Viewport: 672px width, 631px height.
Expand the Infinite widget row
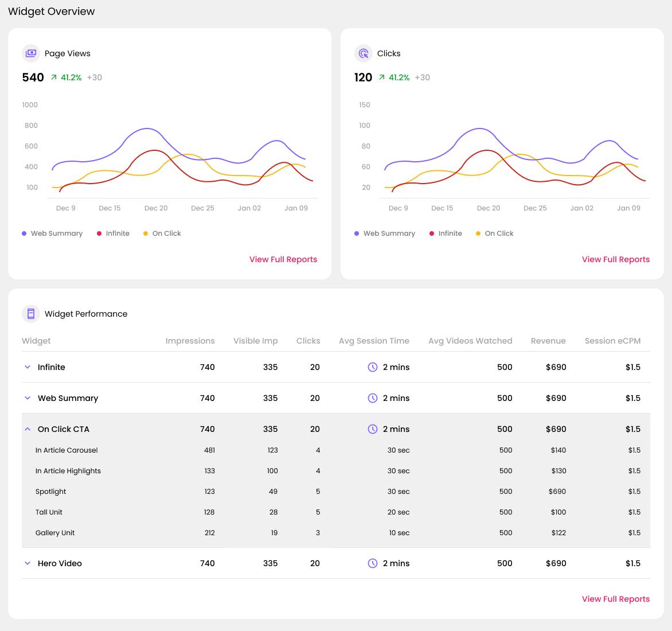(x=28, y=367)
